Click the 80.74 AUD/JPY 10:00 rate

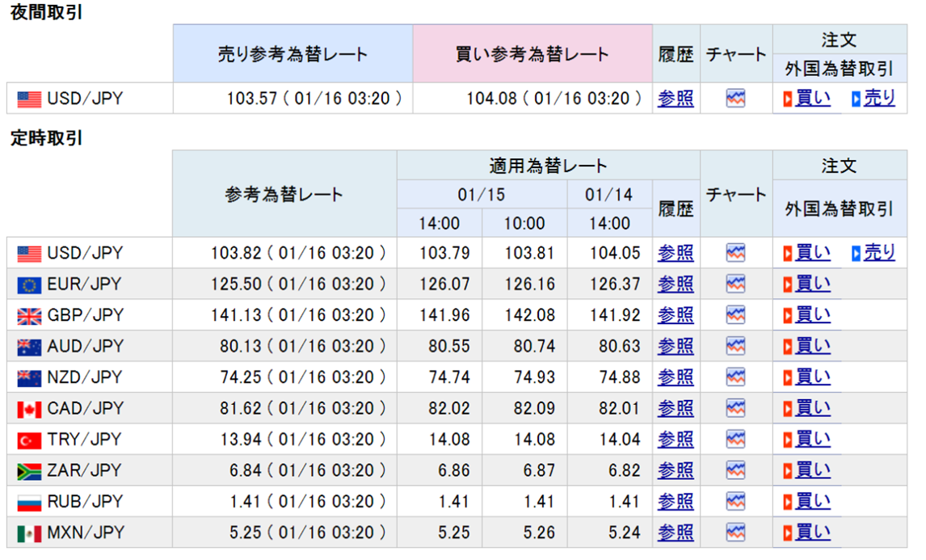(x=534, y=346)
